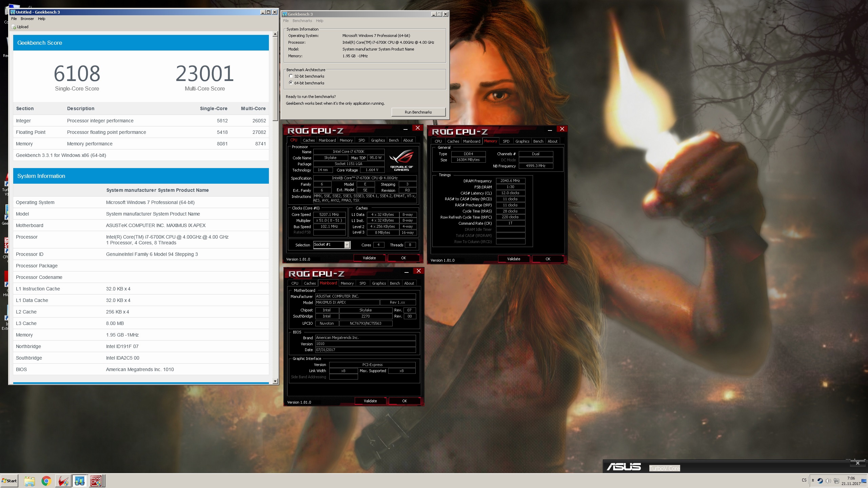Image resolution: width=868 pixels, height=488 pixels.
Task: Click Validate in CPU-Z Mainboard window
Action: [x=370, y=401]
